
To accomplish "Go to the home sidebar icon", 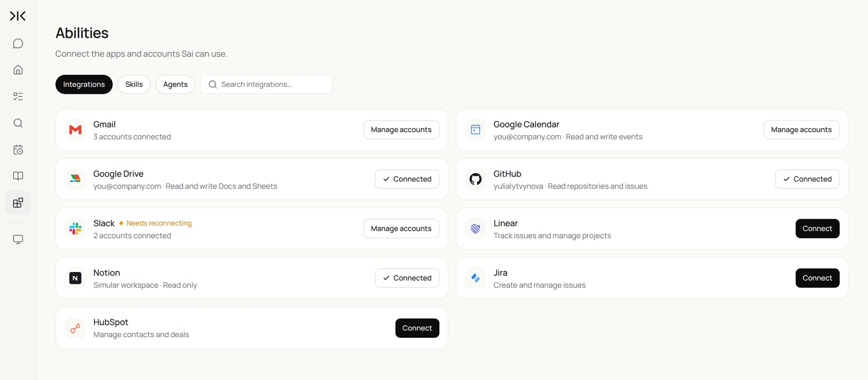I will point(18,70).
